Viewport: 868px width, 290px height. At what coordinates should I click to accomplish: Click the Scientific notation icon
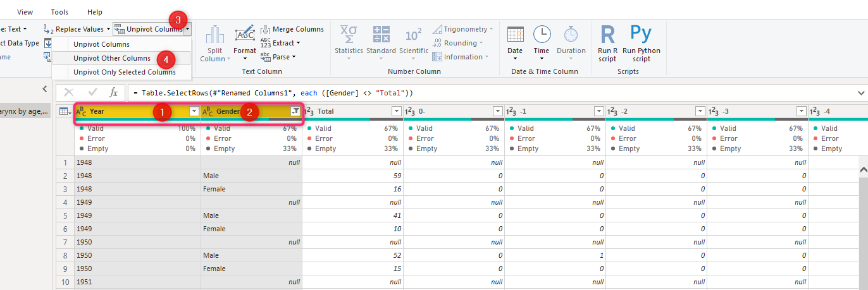[414, 35]
